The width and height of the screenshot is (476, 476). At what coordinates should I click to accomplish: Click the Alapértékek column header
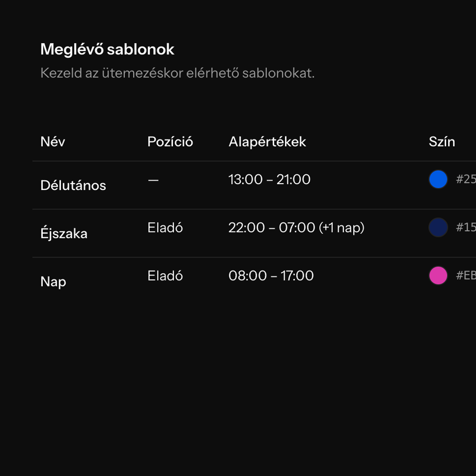click(267, 142)
